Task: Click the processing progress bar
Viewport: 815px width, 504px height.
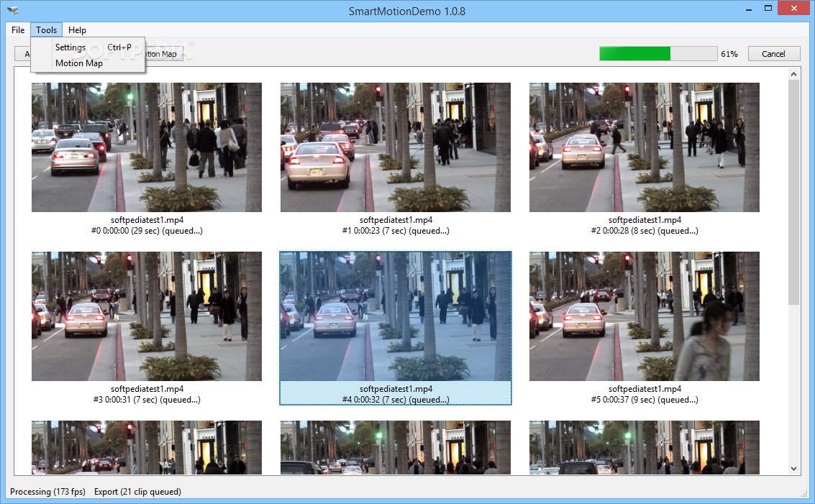Action: tap(658, 53)
